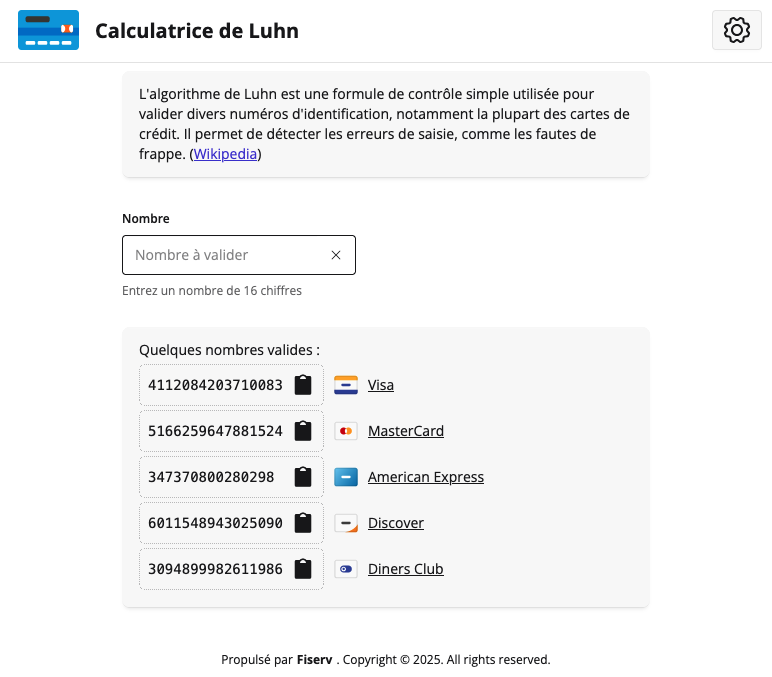Copy the American Express number via clipboard icon
The width and height of the screenshot is (772, 677).
[303, 477]
